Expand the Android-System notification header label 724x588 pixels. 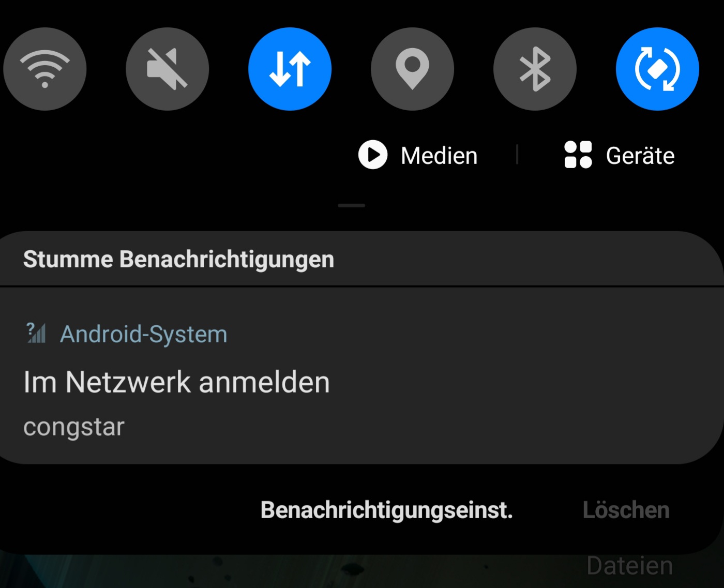(144, 334)
